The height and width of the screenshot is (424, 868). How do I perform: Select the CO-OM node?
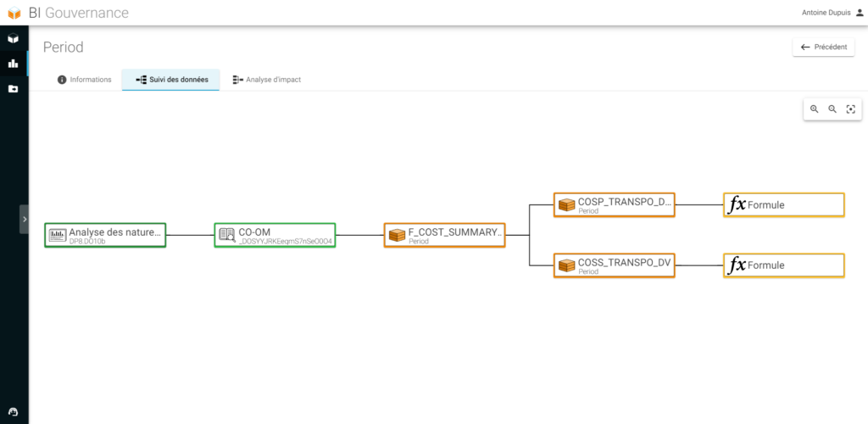(275, 235)
